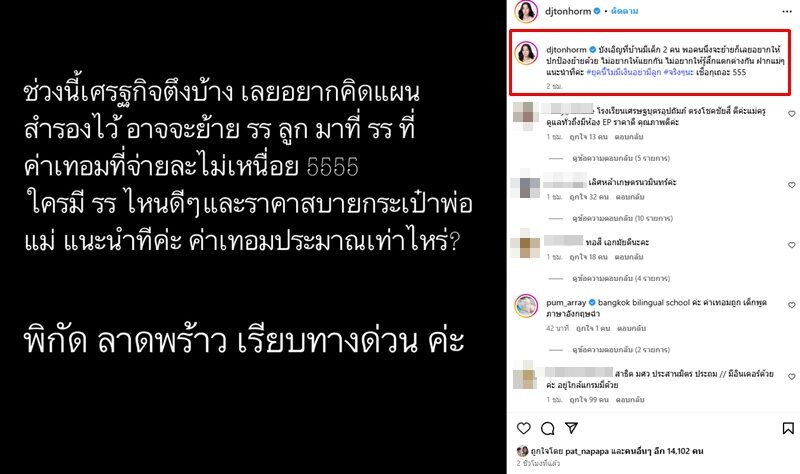Image resolution: width=800 pixels, height=474 pixels.
Task: Open the djtonhorm profile picture in the header
Action: (526, 11)
